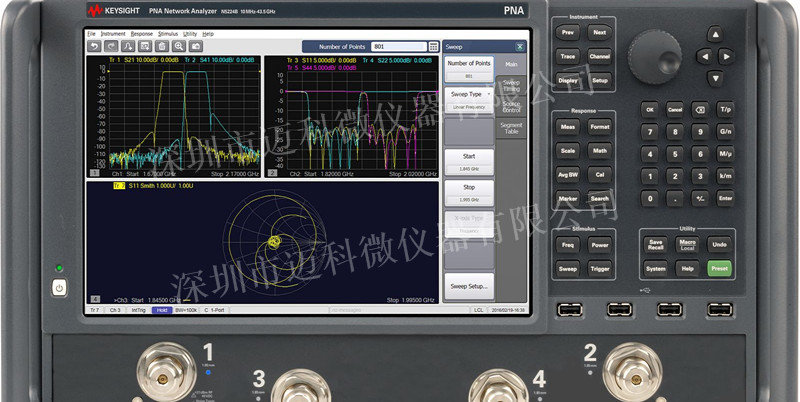Switch to the Segment Table tab

coord(511,128)
